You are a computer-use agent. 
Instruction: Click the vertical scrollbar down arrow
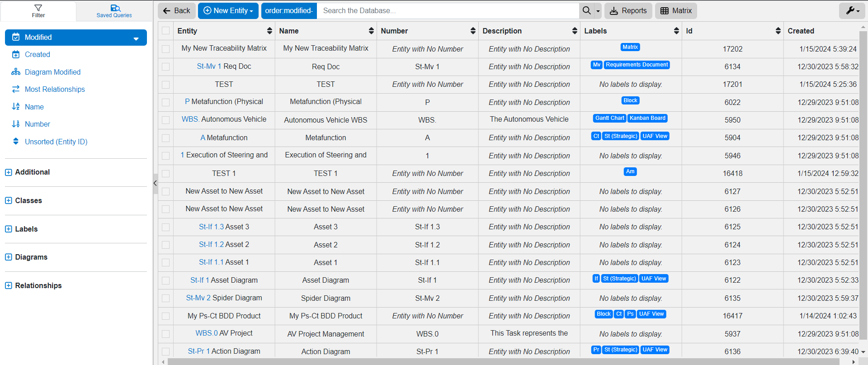(x=863, y=352)
